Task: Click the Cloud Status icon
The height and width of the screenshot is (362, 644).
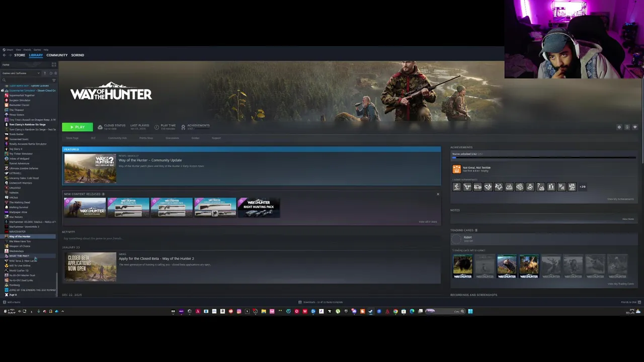Action: 100,127
